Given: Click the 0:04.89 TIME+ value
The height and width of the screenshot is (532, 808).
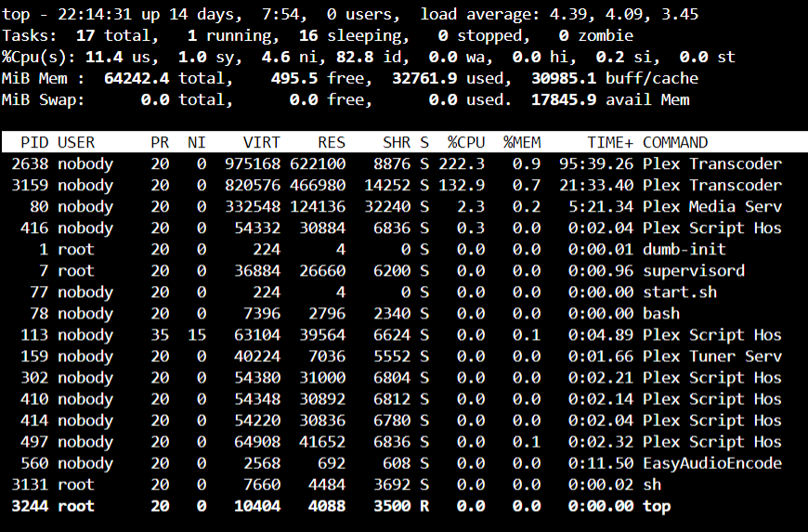Looking at the screenshot, I should click(x=601, y=335).
